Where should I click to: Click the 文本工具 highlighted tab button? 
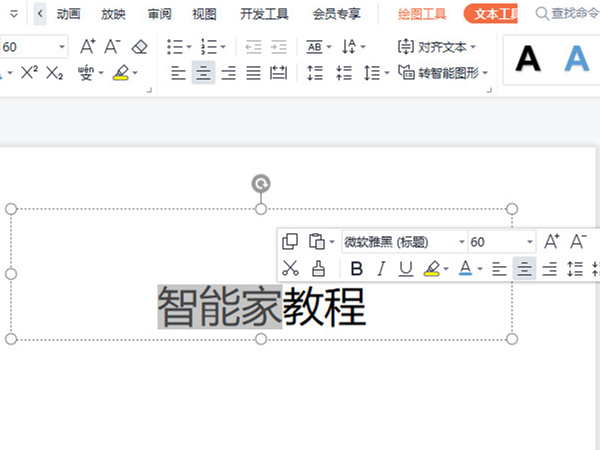pyautogui.click(x=494, y=14)
